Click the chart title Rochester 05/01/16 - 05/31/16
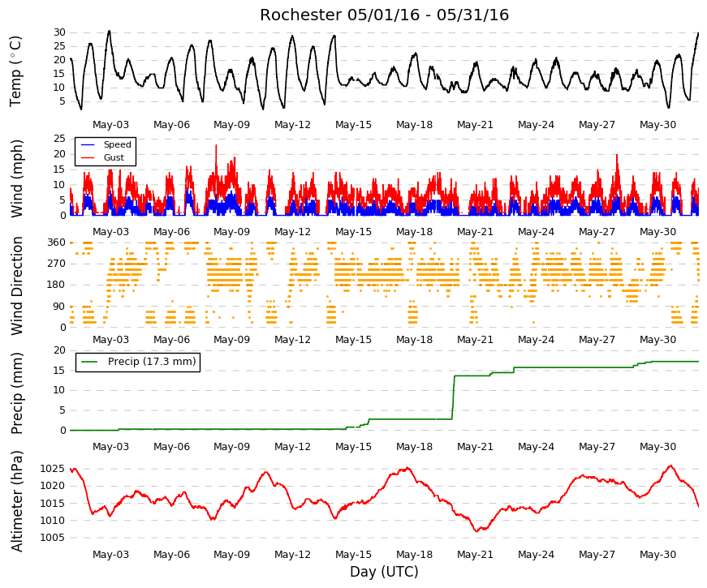Image resolution: width=707 pixels, height=588 pixels. pos(384,15)
